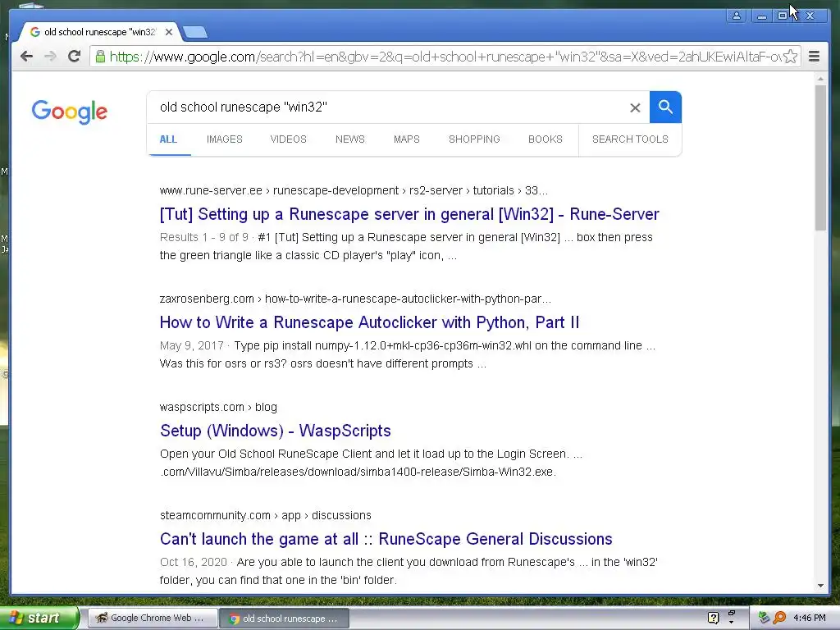The height and width of the screenshot is (630, 840).
Task: Switch to the IMAGES tab
Action: pyautogui.click(x=225, y=139)
